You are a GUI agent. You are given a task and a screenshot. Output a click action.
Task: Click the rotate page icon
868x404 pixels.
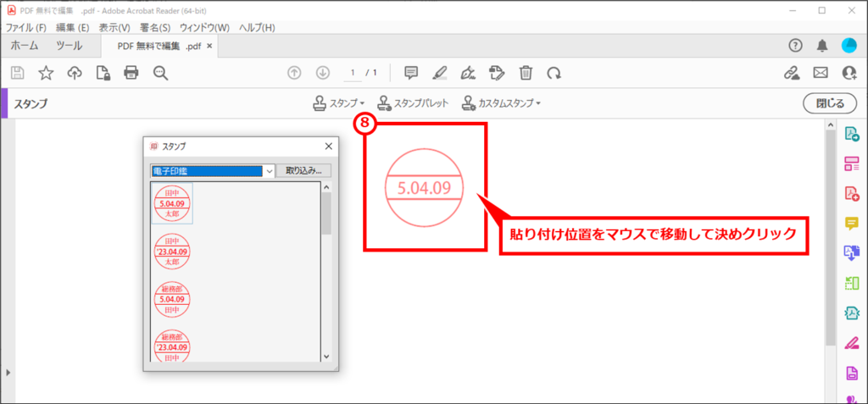[x=554, y=73]
